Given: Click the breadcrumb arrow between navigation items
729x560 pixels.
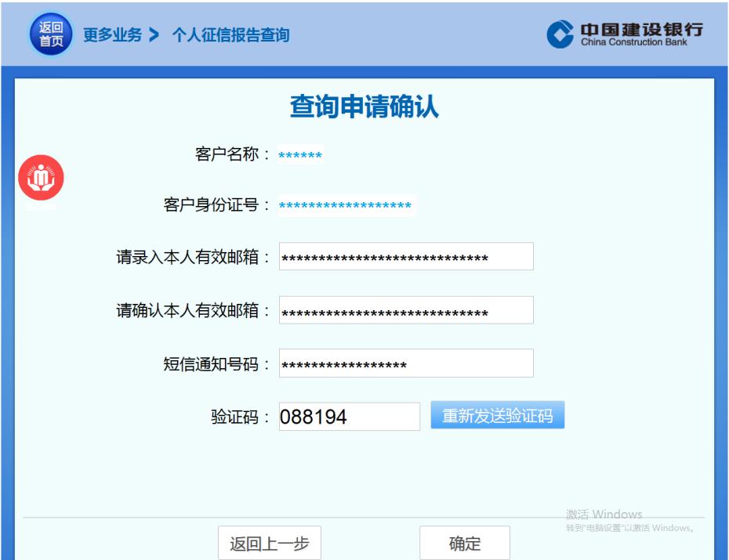Looking at the screenshot, I should (155, 34).
